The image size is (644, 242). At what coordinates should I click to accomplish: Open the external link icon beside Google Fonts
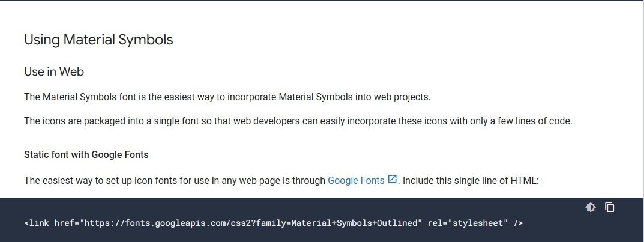point(393,179)
